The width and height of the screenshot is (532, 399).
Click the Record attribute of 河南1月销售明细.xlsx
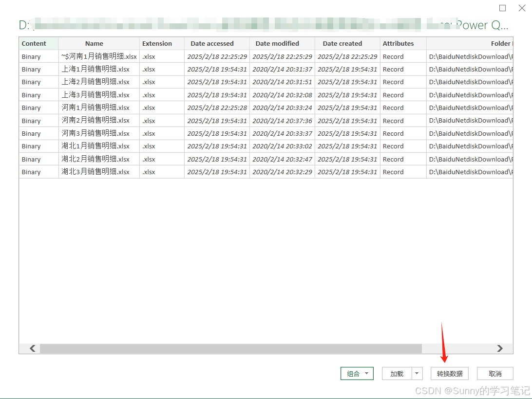coord(393,108)
